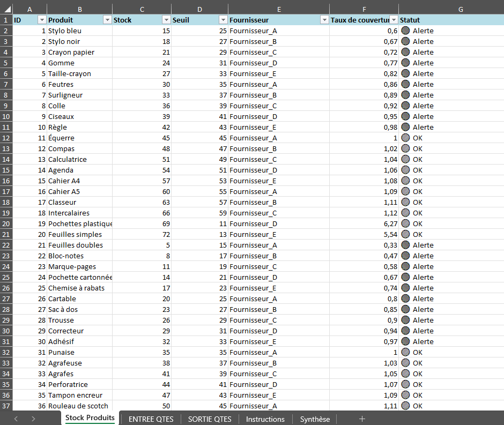Click the OK status icon for Tampon encreur

pos(406,395)
